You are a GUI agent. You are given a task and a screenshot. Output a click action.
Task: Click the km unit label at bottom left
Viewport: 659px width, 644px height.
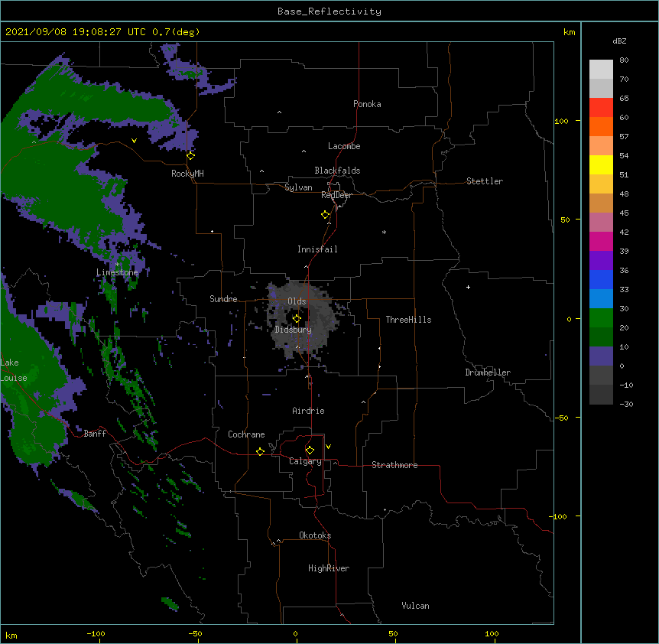11,636
